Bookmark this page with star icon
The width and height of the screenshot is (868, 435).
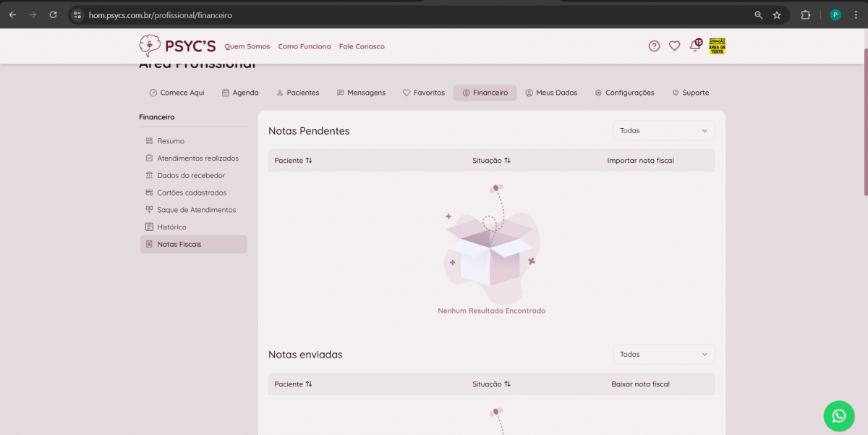777,14
